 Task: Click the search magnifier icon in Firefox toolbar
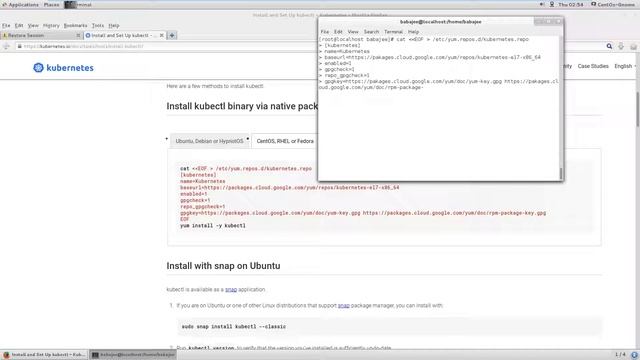609,47
